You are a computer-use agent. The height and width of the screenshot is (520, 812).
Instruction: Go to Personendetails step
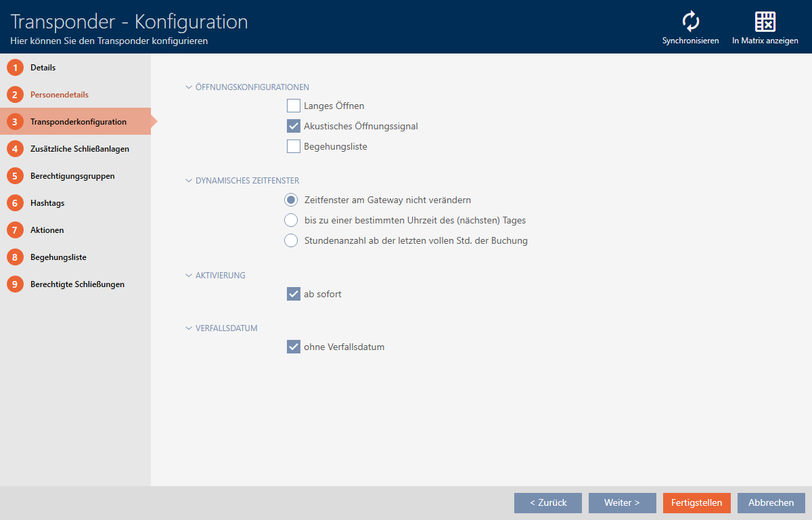60,95
